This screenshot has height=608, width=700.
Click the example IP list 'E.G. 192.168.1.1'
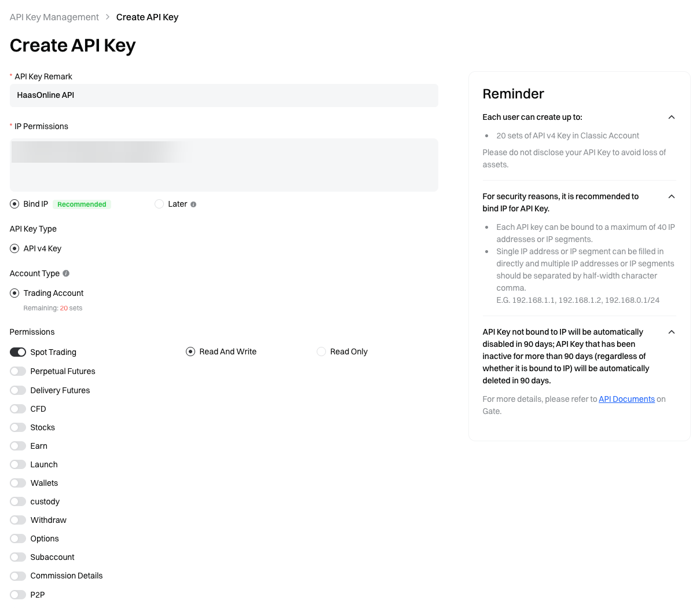click(x=578, y=300)
